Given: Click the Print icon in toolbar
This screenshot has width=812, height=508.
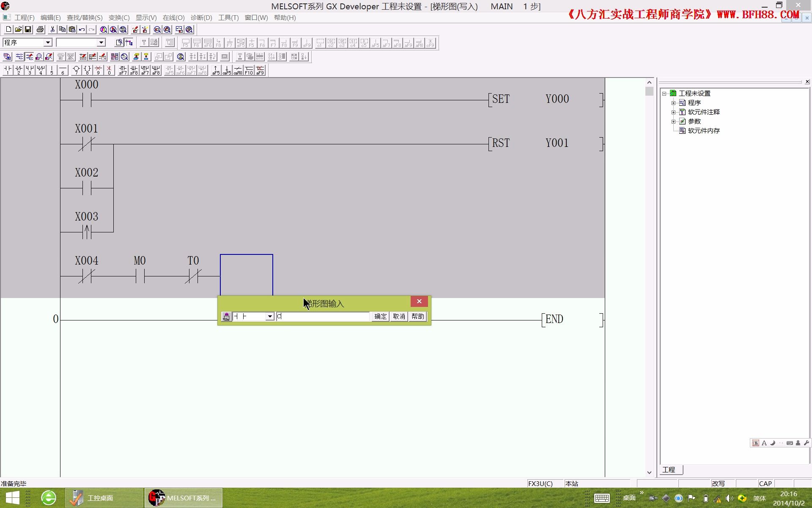Looking at the screenshot, I should pos(40,29).
